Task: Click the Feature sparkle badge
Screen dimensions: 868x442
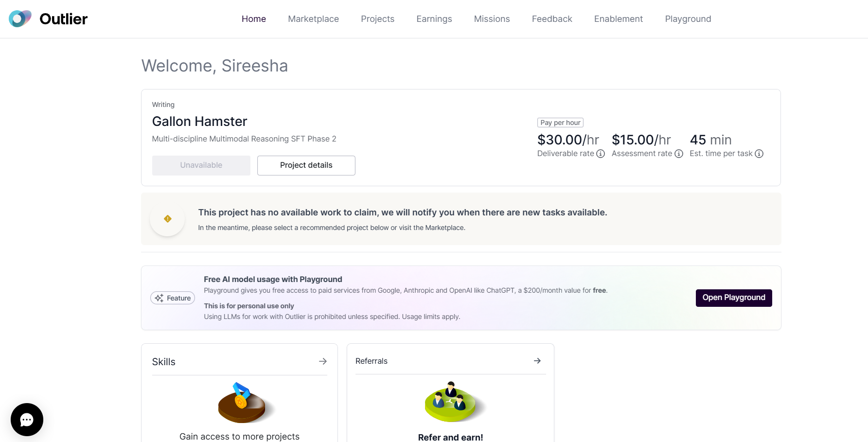Action: pyautogui.click(x=173, y=298)
